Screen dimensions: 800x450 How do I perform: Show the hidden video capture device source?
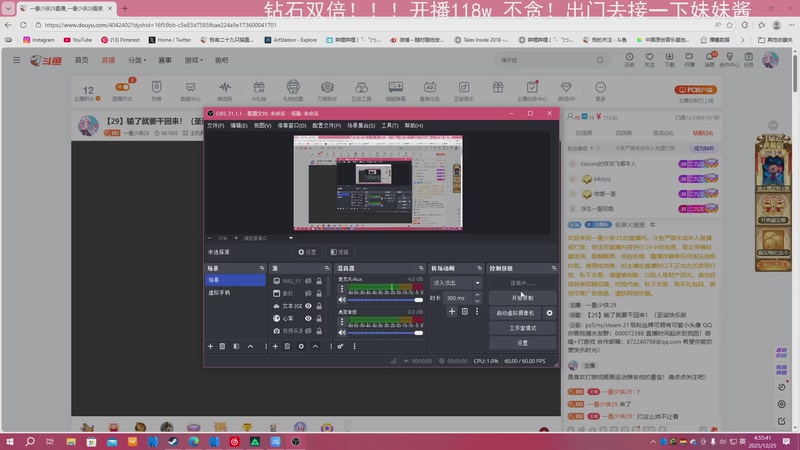pyautogui.click(x=308, y=331)
